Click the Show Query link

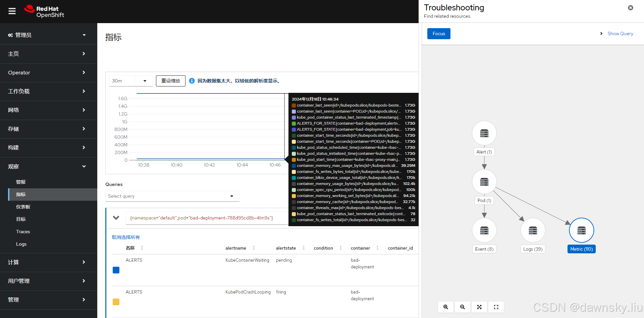(x=620, y=34)
